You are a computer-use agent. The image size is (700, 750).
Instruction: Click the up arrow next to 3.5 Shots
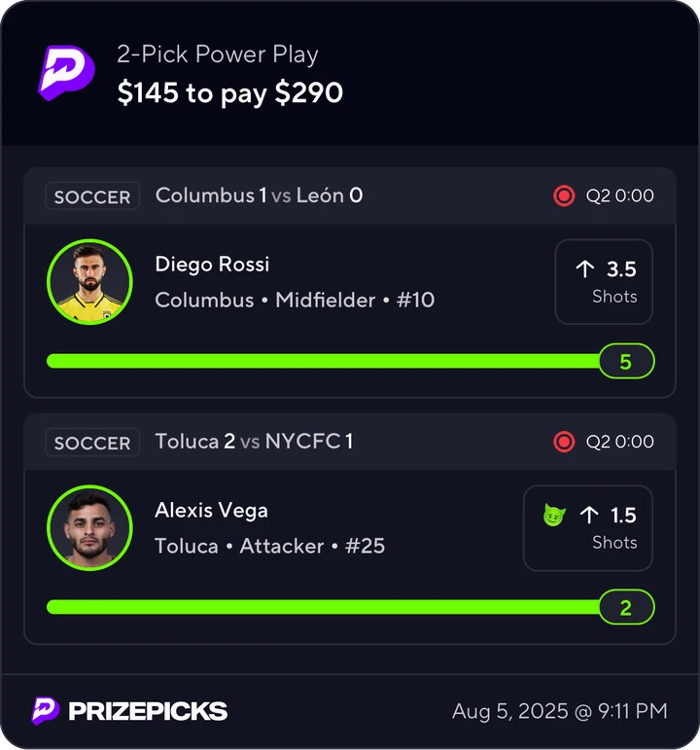coord(584,269)
